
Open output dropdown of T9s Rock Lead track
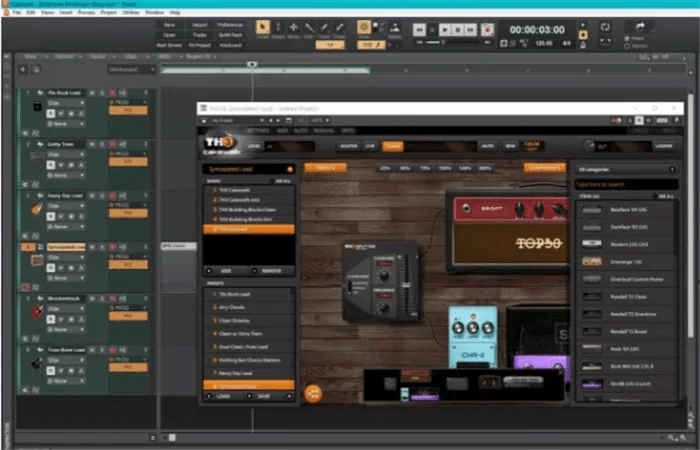click(66, 124)
